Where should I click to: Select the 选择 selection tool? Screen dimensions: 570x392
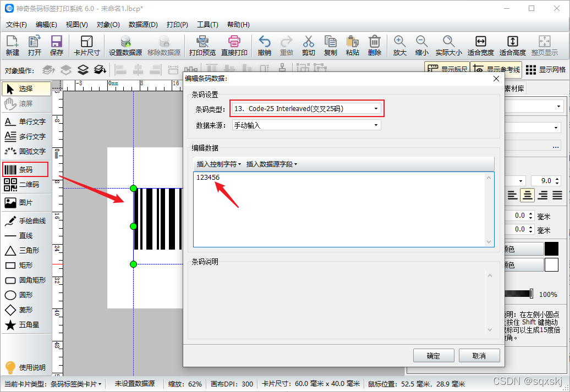[26, 89]
